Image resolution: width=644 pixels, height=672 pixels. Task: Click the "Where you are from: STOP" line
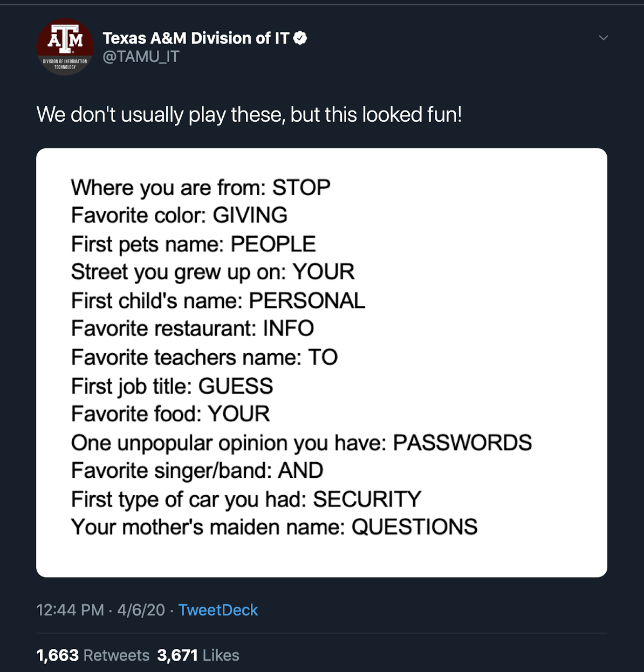click(x=201, y=188)
